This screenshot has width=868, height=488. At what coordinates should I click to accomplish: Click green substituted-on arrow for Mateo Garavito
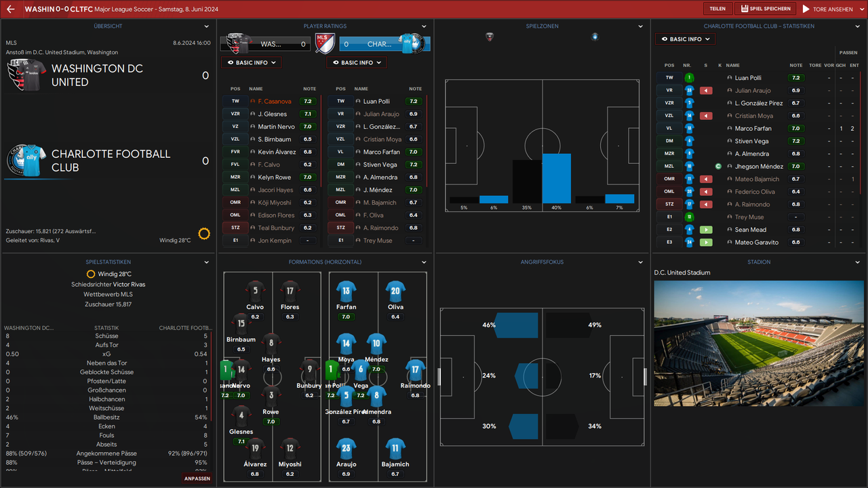coord(706,242)
